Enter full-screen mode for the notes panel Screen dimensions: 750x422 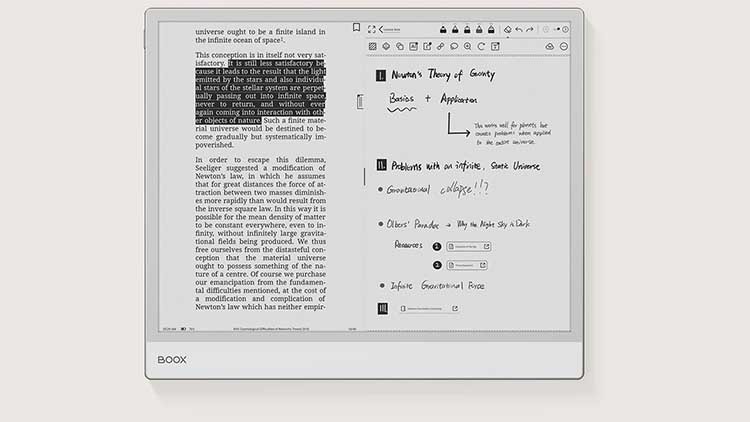coord(372,30)
